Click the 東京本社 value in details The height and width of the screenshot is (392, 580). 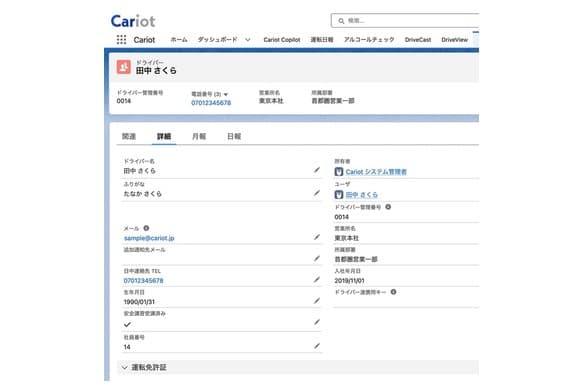(347, 238)
